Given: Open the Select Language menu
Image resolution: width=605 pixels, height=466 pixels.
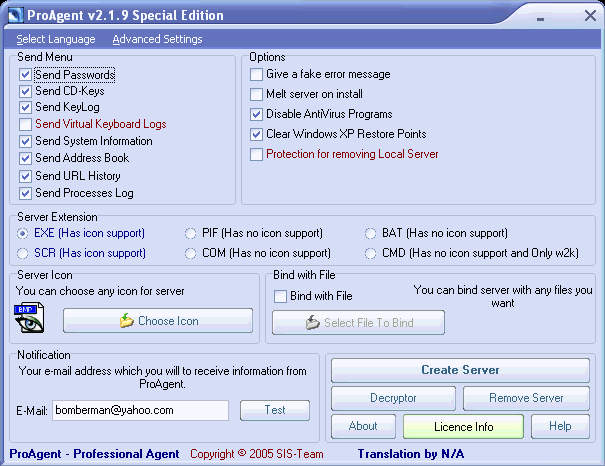Looking at the screenshot, I should (56, 39).
